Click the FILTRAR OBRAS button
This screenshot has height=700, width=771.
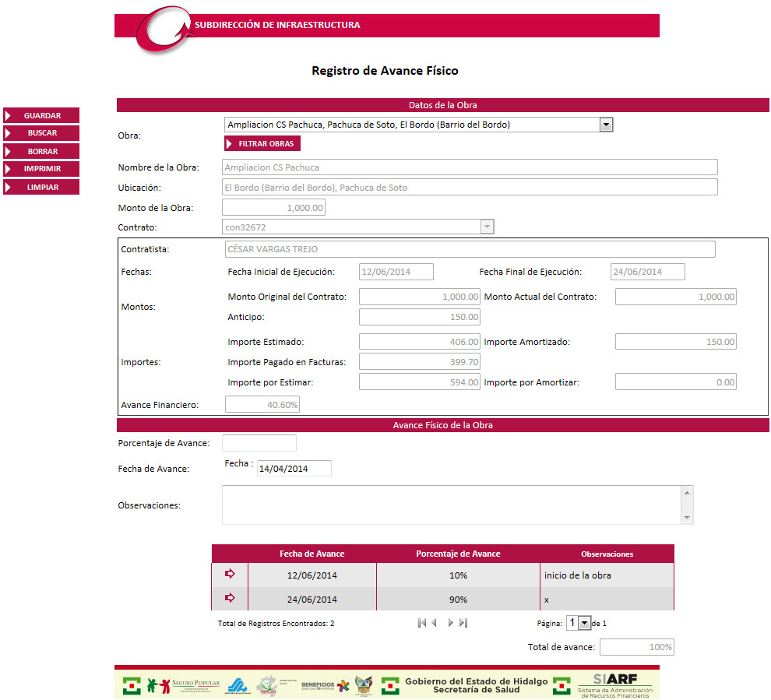click(262, 144)
